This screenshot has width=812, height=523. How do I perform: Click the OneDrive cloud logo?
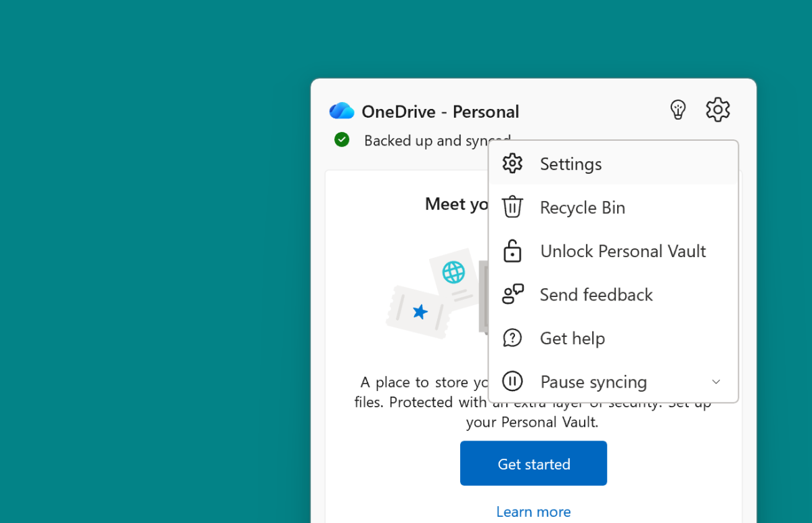click(342, 111)
